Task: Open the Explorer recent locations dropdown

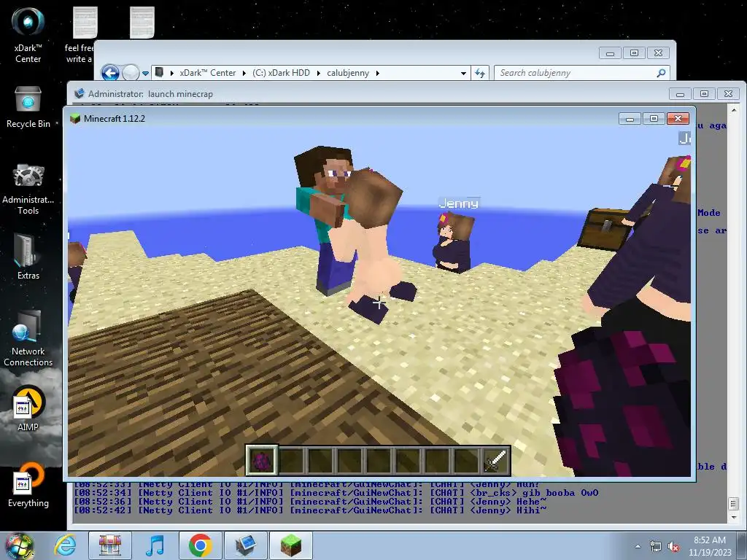Action: click(145, 74)
